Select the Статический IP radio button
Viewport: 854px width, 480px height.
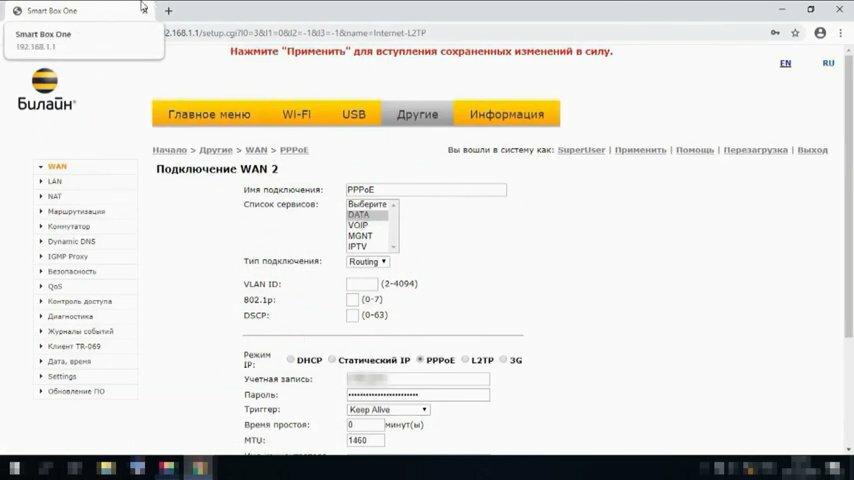coord(332,359)
